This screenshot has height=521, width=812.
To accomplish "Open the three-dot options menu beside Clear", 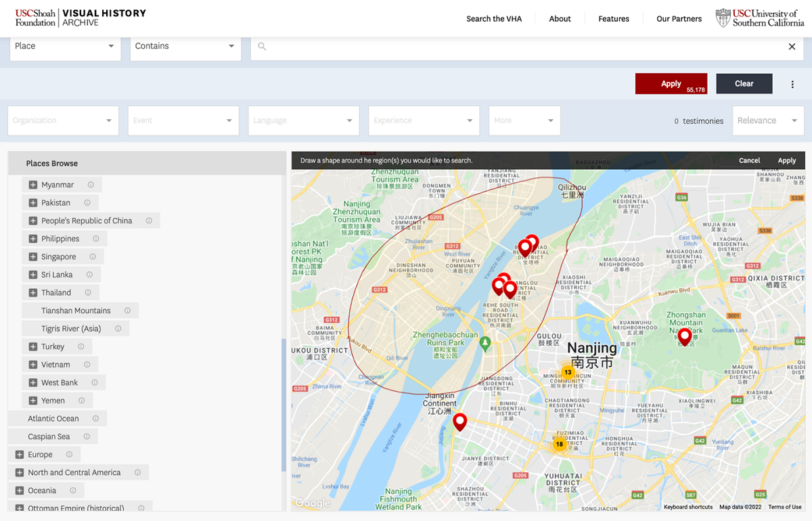I will point(792,83).
